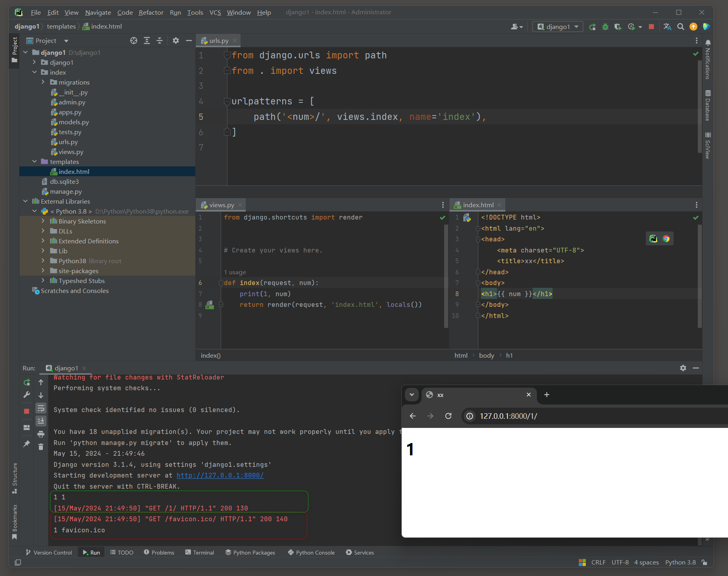The image size is (728, 576).
Task: Open the Translate plugin icon
Action: pyautogui.click(x=667, y=27)
